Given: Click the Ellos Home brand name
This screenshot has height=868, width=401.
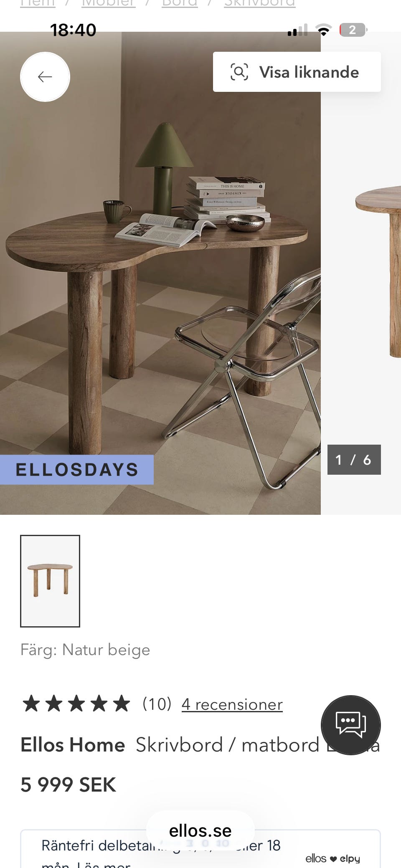Looking at the screenshot, I should pyautogui.click(x=73, y=745).
